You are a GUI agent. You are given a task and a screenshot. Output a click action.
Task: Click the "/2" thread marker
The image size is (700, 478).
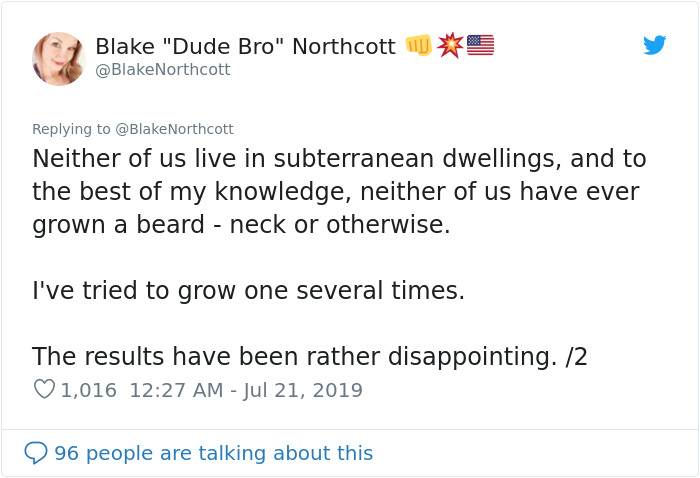tap(576, 356)
